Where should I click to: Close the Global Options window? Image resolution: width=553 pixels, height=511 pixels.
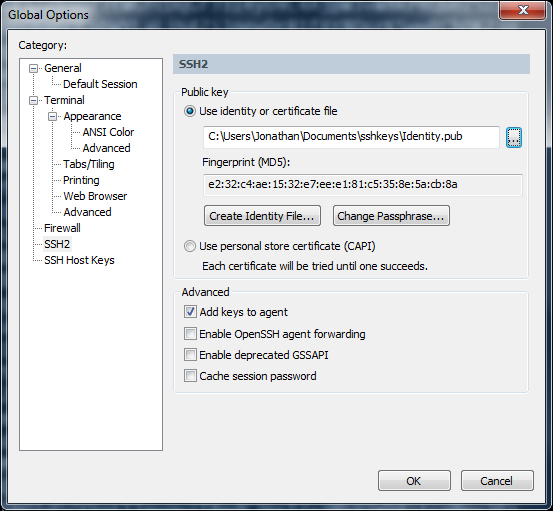pyautogui.click(x=523, y=11)
